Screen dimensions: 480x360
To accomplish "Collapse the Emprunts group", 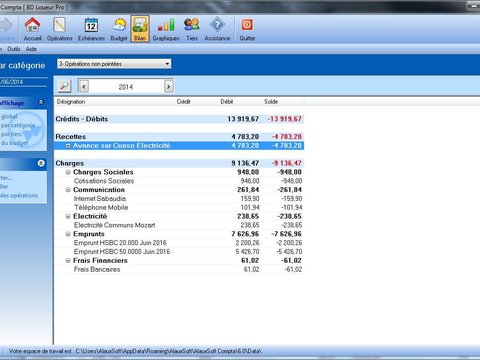I will tap(68, 234).
